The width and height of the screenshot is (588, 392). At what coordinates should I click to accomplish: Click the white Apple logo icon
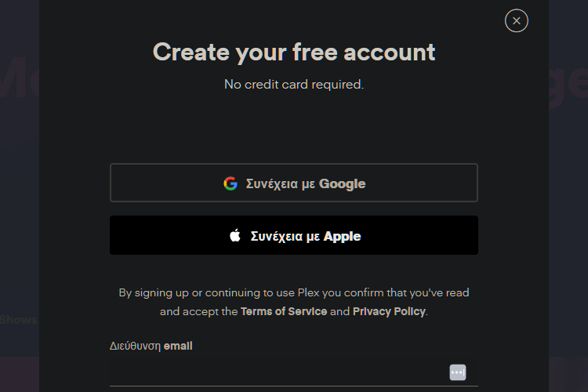pos(235,235)
